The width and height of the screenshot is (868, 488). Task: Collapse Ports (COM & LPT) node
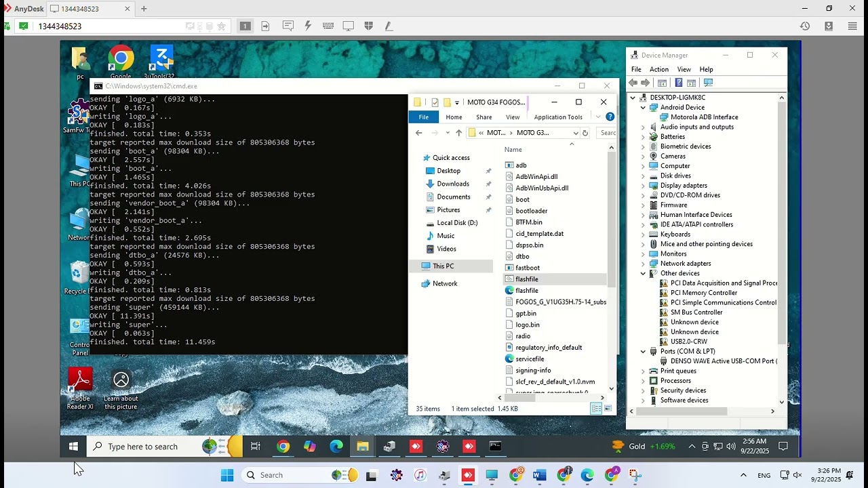pos(643,351)
